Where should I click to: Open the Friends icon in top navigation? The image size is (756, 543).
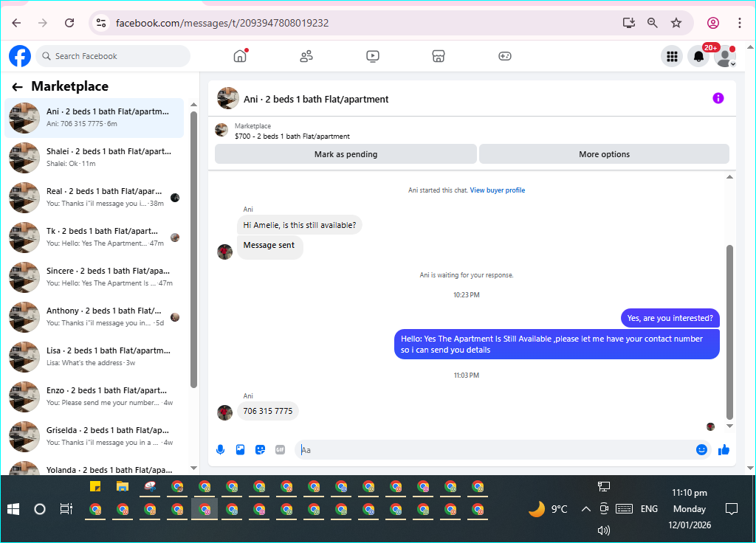pos(306,56)
